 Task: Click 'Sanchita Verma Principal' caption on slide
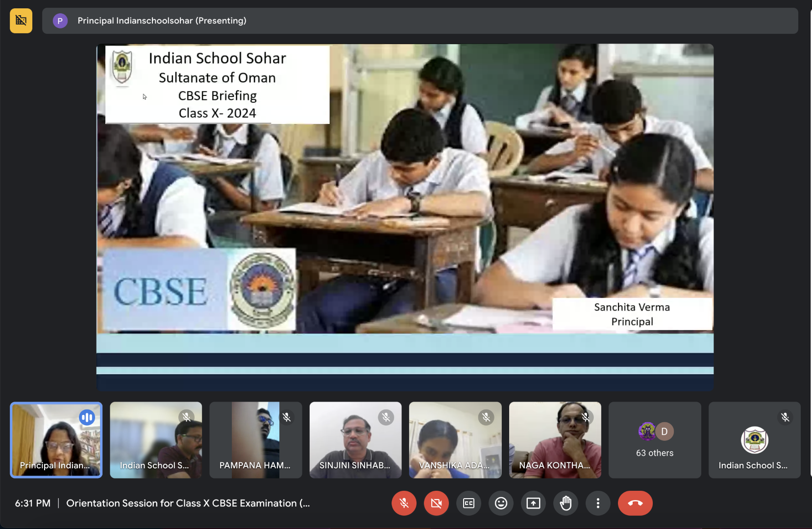(x=632, y=314)
